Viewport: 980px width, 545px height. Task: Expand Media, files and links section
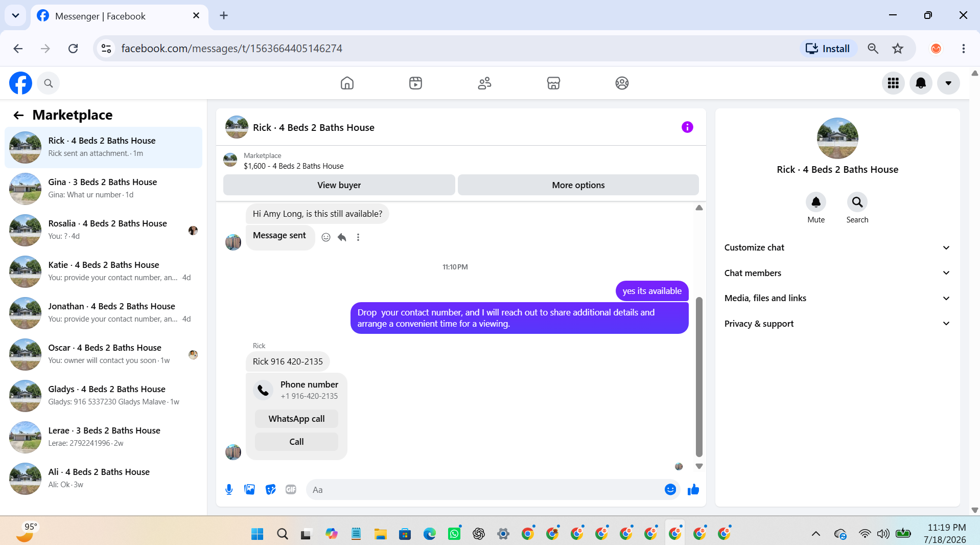[x=837, y=298]
